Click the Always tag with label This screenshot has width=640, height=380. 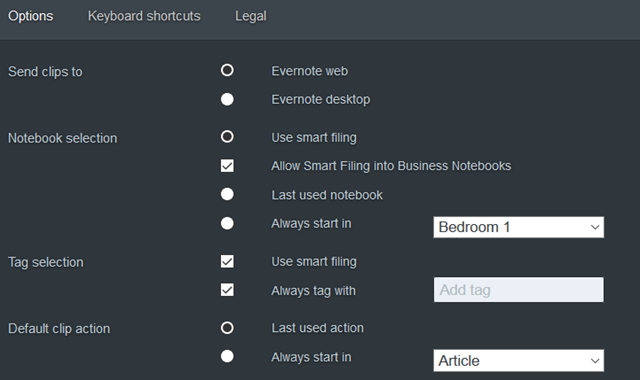(313, 291)
